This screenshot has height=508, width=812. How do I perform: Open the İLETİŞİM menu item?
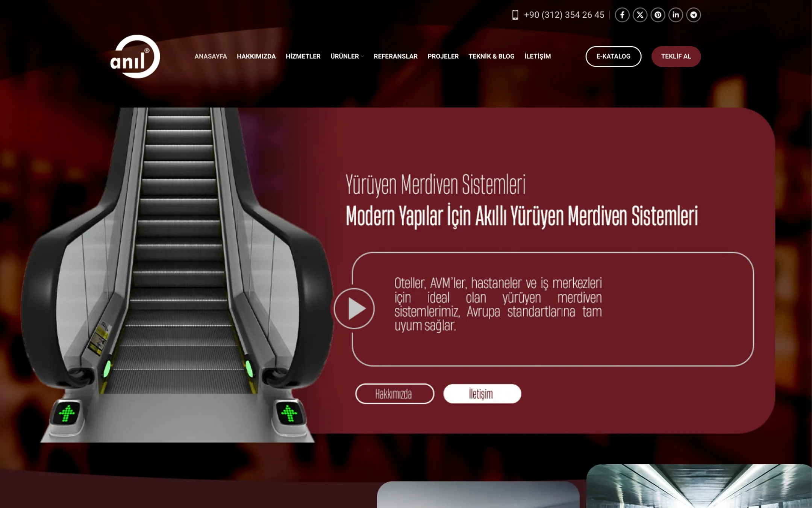click(x=538, y=56)
